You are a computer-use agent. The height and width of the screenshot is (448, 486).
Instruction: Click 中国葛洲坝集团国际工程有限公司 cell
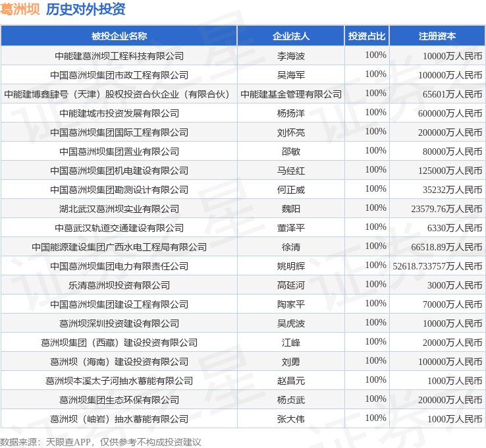click(119, 132)
